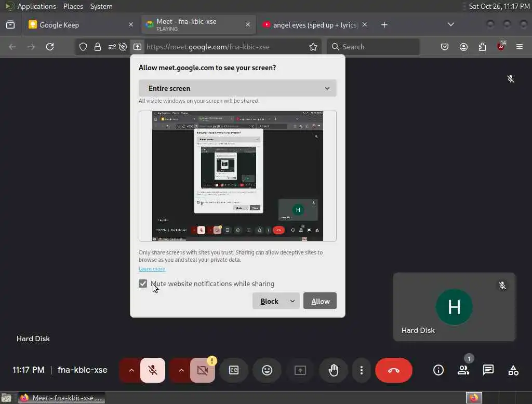Go back one page
Image resolution: width=532 pixels, height=404 pixels.
click(12, 47)
